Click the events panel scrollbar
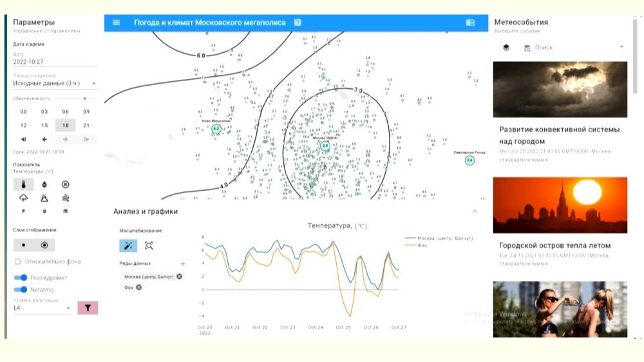This screenshot has height=362, width=644. pos(636,57)
